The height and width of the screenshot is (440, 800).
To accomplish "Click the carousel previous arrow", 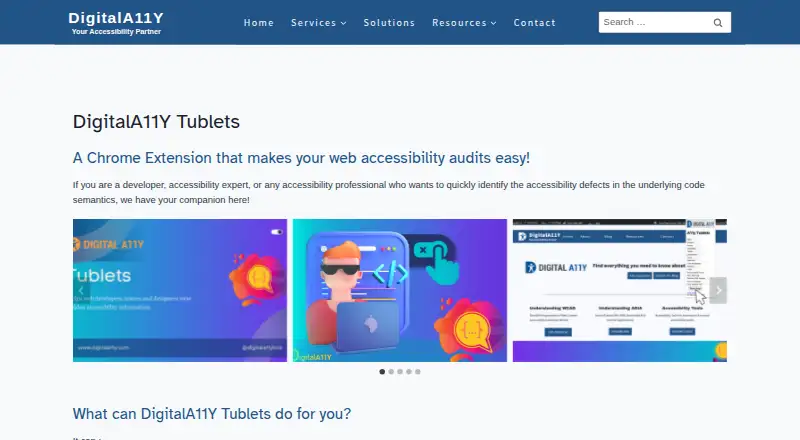I will coord(81,290).
